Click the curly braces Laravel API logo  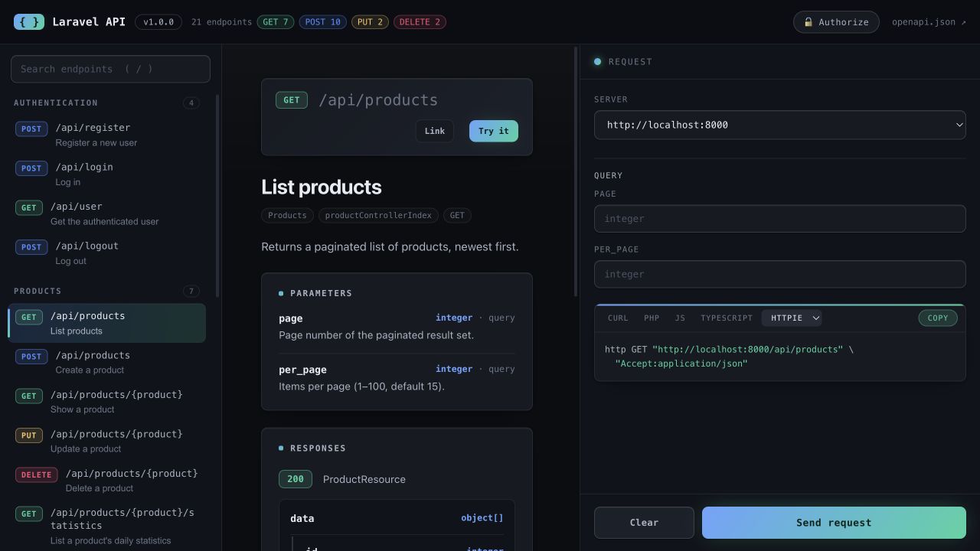click(x=29, y=21)
